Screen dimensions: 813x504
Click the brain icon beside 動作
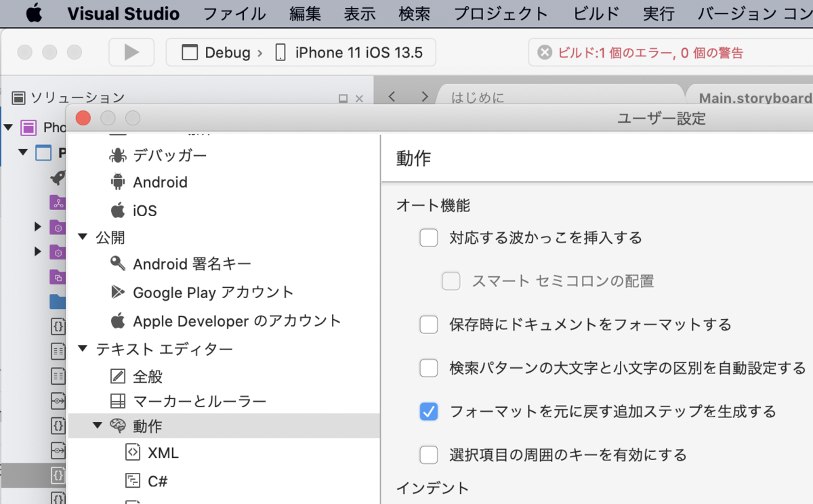click(x=118, y=426)
